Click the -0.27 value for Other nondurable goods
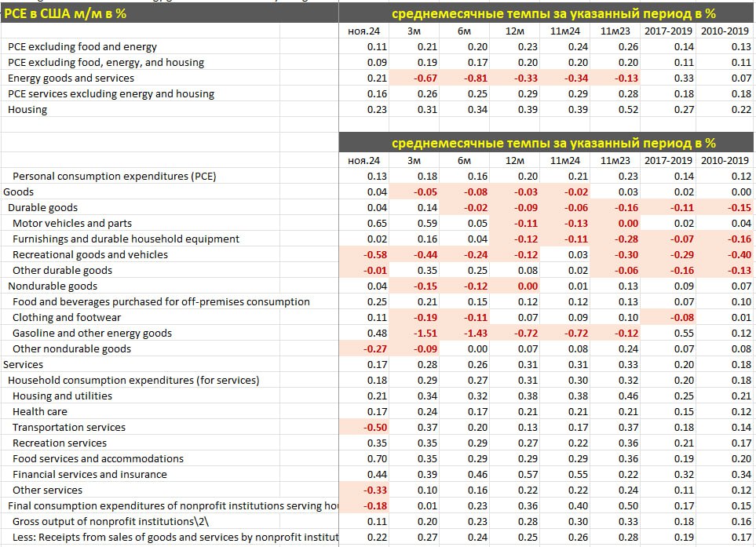 tap(375, 349)
